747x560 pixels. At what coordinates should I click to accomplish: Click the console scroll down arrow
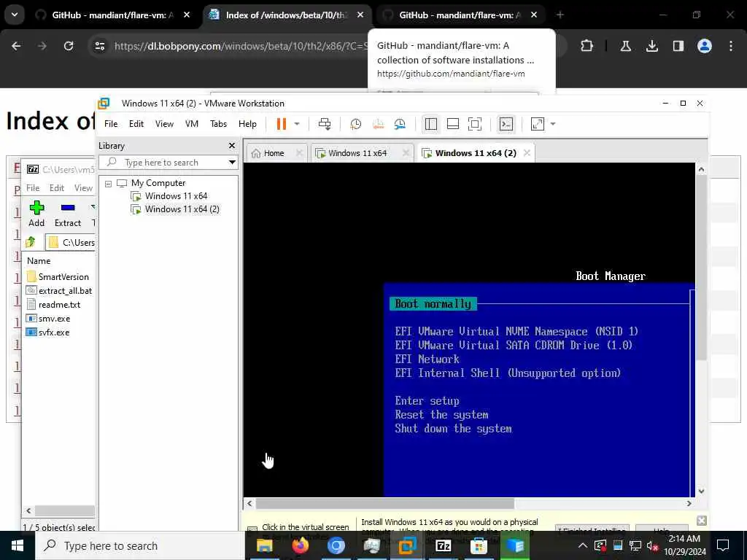pos(701,491)
